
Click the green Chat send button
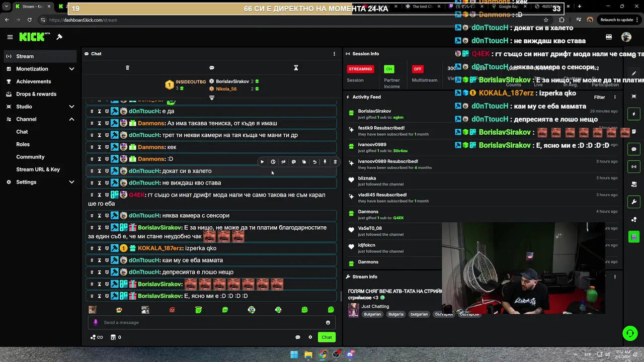(x=327, y=337)
